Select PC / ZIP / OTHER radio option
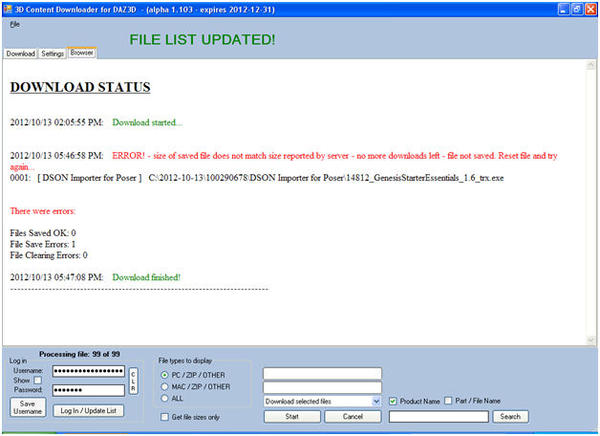This screenshot has height=436, width=600. 165,375
